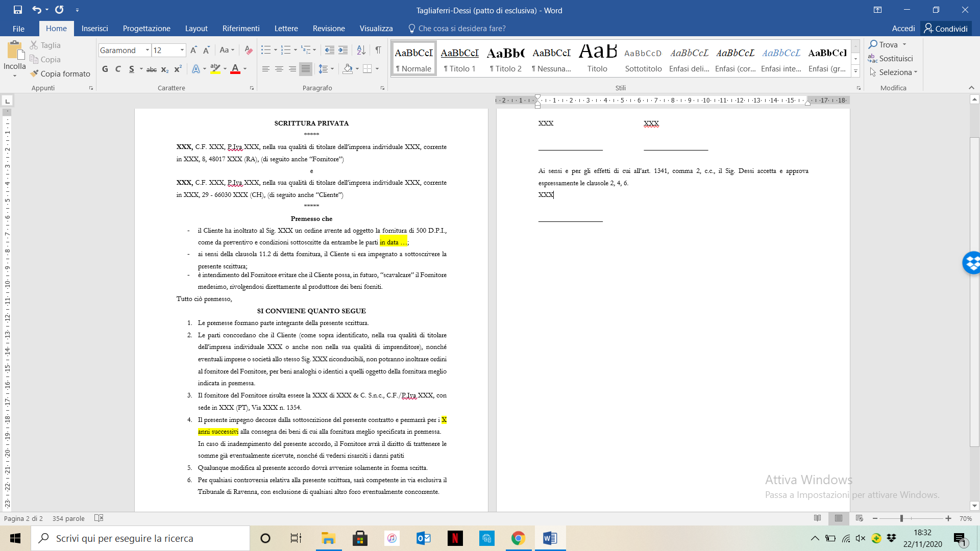Image resolution: width=980 pixels, height=551 pixels.
Task: Open the File menu
Action: tap(18, 29)
